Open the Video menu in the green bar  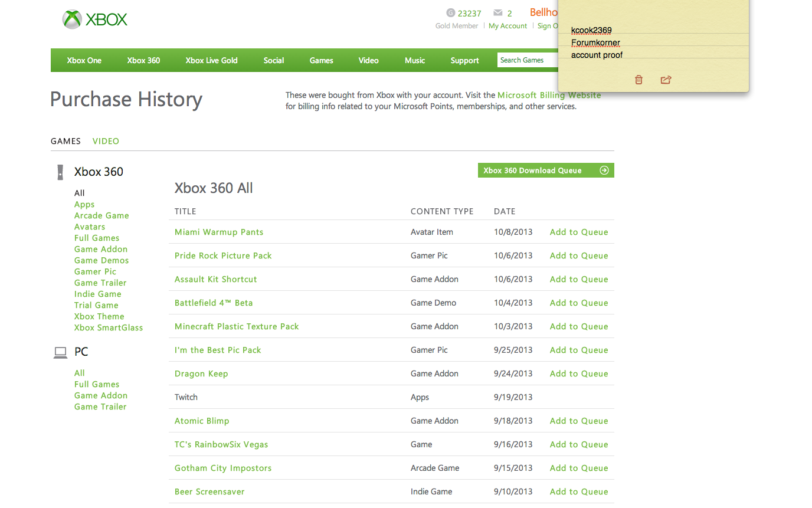[369, 60]
